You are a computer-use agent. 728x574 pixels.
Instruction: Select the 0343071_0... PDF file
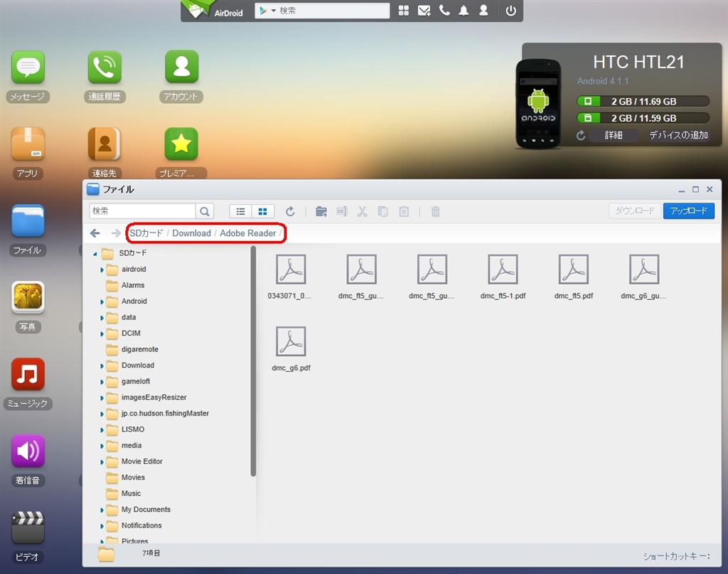click(x=290, y=277)
